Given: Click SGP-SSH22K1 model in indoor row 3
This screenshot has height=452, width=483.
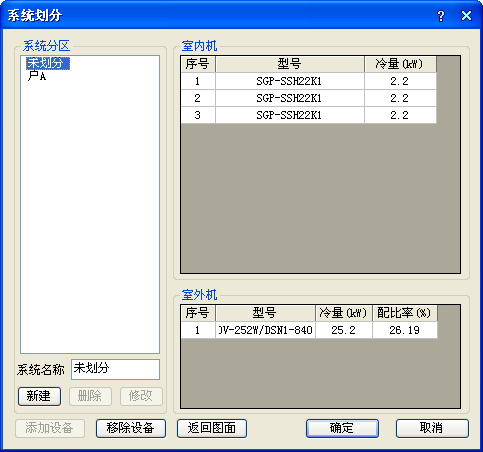Looking at the screenshot, I should click(x=290, y=115).
